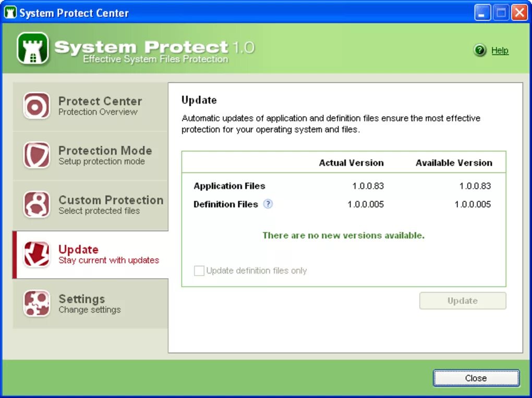Screen dimensions: 532x398
Task: Click the Actual Version column header
Action: tap(351, 163)
